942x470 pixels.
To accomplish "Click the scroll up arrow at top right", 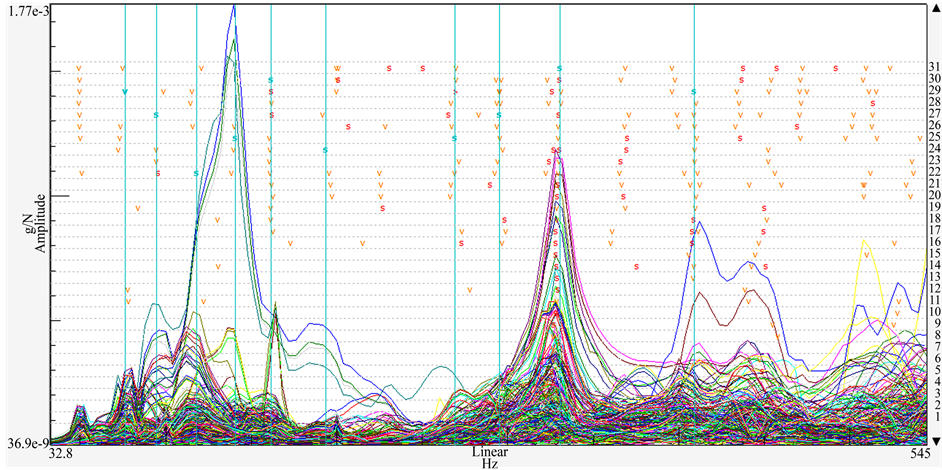I will click(x=934, y=7).
